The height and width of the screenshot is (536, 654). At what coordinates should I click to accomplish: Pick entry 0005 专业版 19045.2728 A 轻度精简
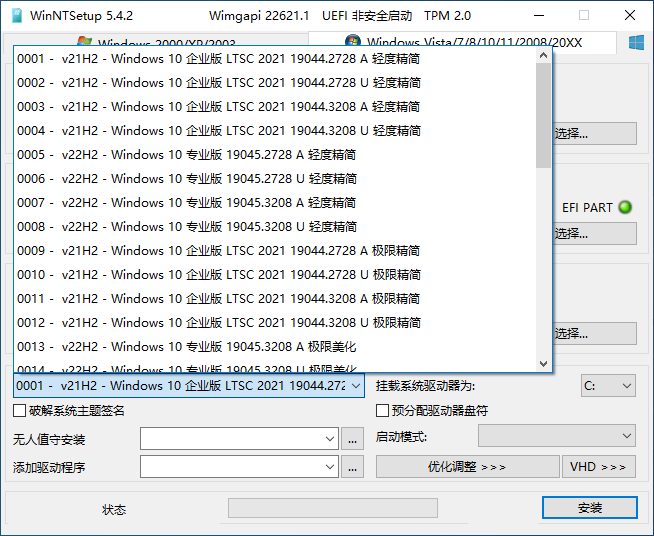point(275,155)
